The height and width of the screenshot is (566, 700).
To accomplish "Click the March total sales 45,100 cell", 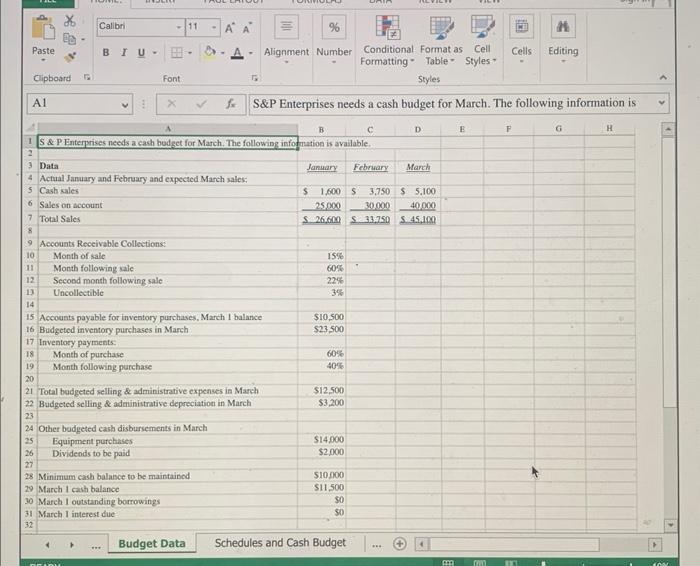I will tap(418, 219).
